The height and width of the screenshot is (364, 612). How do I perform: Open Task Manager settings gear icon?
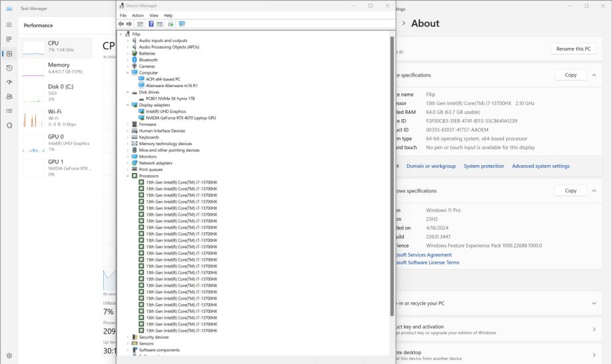pyautogui.click(x=9, y=355)
